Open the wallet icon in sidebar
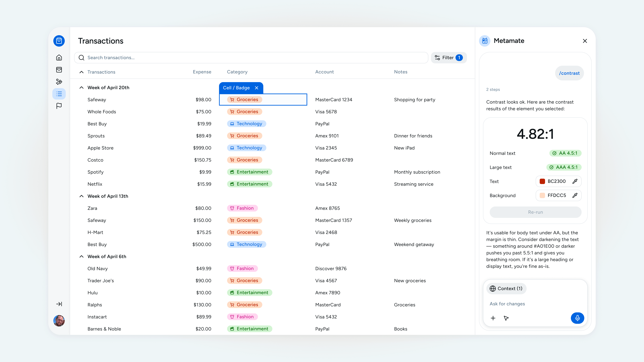644x362 pixels. tap(59, 70)
